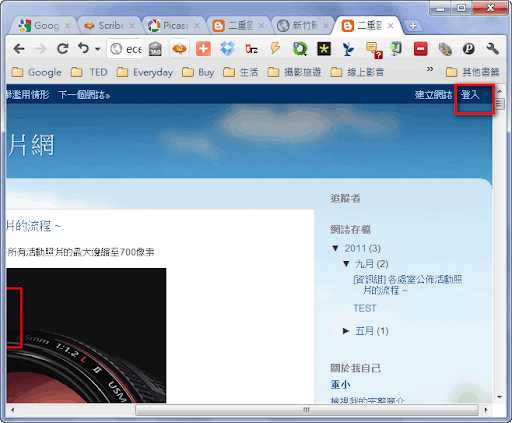Viewport: 512px width, 423px height.
Task: Click the horizontal scrollbar thumb
Action: coord(307,410)
